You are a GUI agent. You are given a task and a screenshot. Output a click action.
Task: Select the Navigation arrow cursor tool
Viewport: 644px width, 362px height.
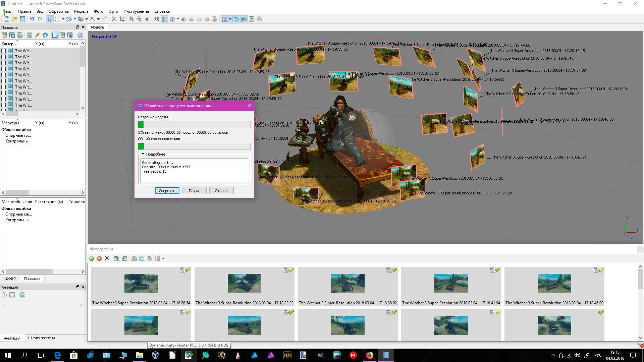point(50,19)
